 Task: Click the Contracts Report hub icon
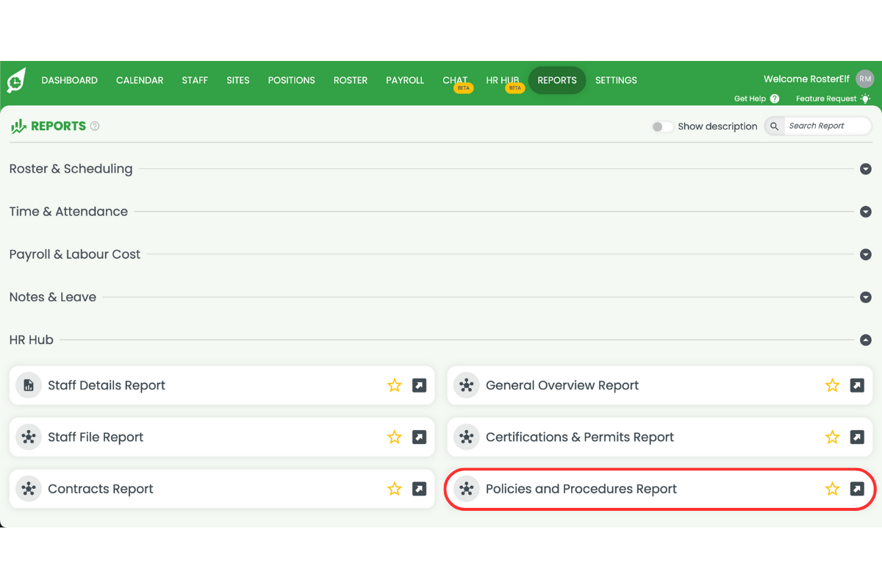click(x=28, y=488)
